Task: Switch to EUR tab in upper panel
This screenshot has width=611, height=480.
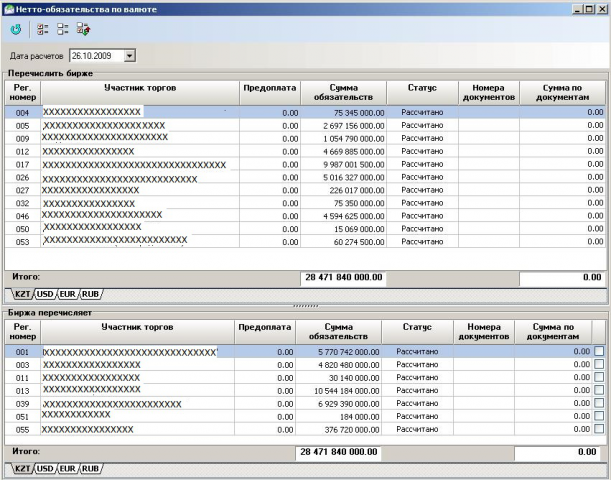Action: [68, 294]
